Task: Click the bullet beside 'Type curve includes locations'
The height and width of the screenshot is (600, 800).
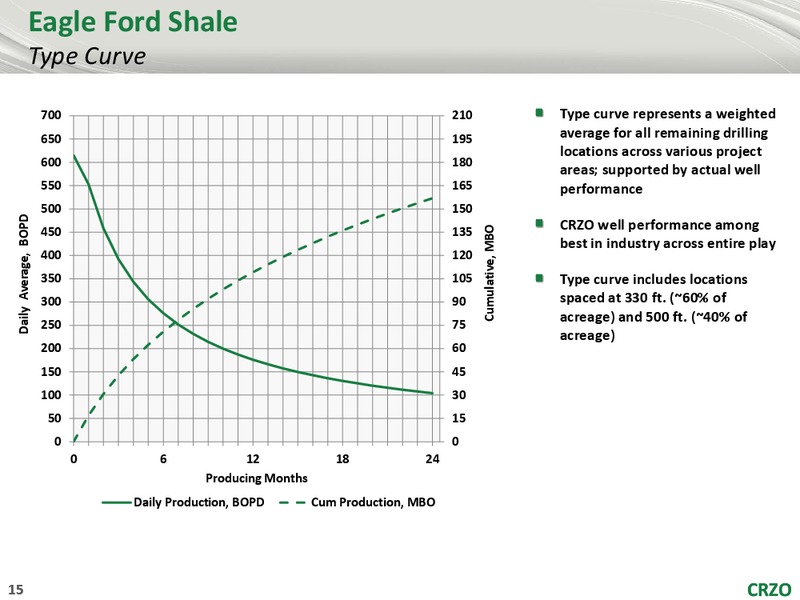Action: pos(539,279)
